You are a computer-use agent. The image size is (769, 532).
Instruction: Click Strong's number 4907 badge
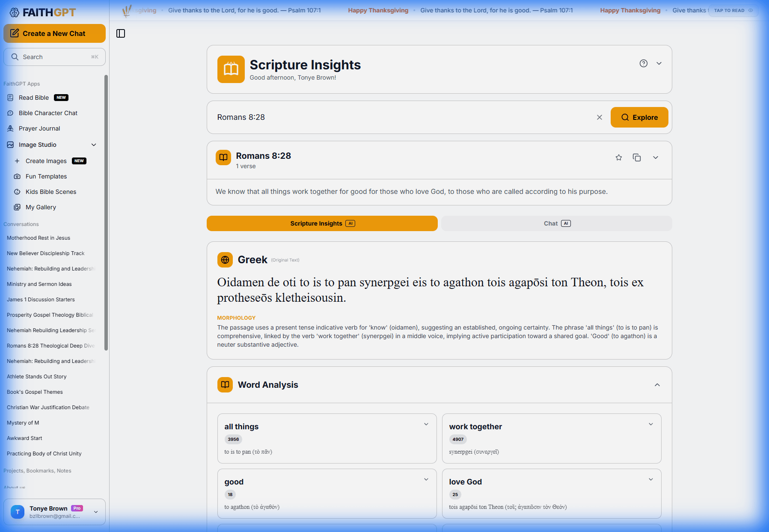tap(458, 439)
